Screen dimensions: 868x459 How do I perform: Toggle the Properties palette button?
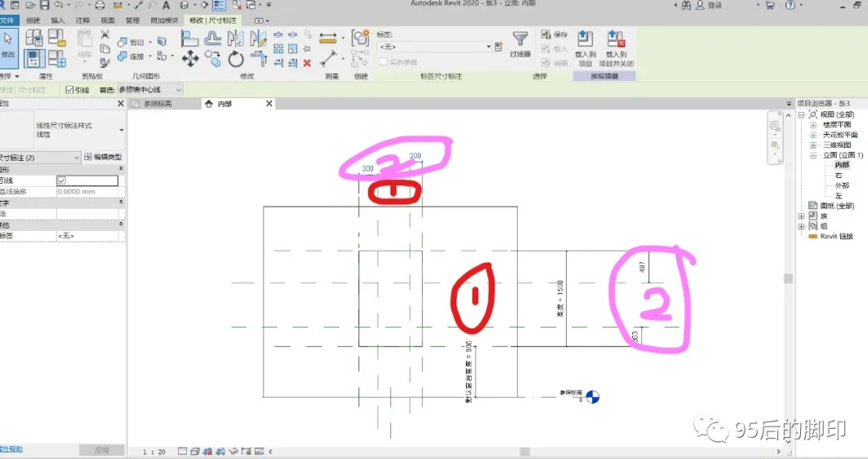33,58
